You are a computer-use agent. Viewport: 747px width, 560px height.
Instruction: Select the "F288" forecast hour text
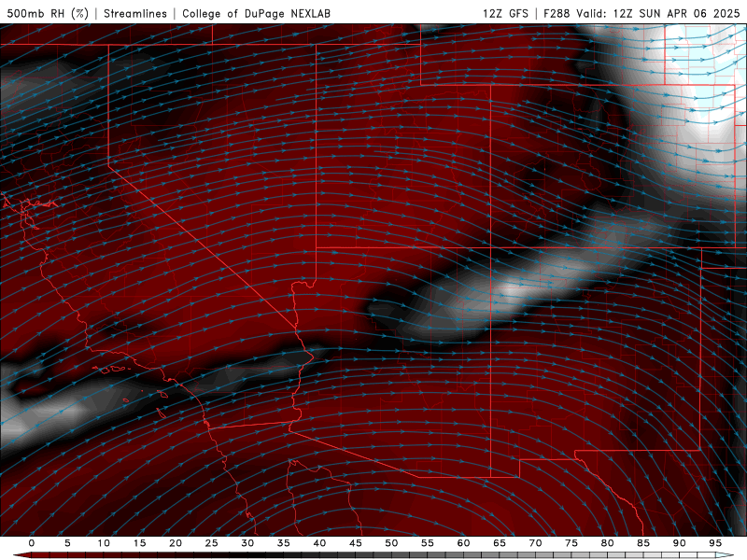click(557, 13)
